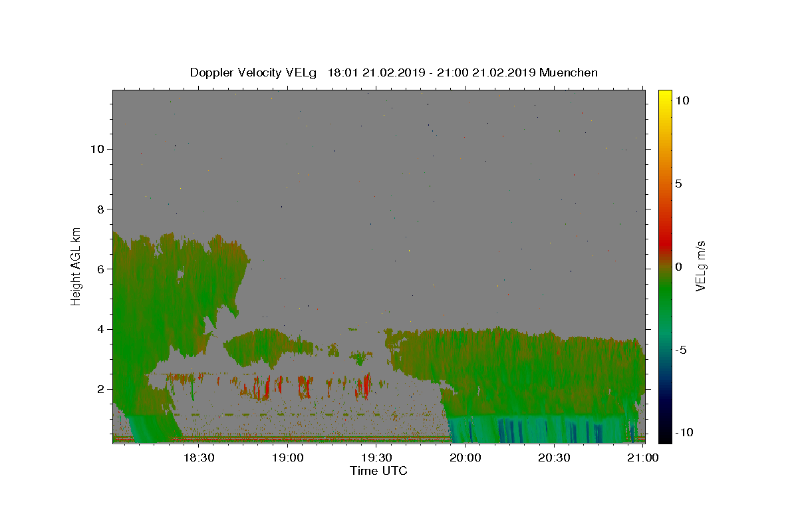
Task: Click the '20:30' time tick label
Action: click(554, 458)
